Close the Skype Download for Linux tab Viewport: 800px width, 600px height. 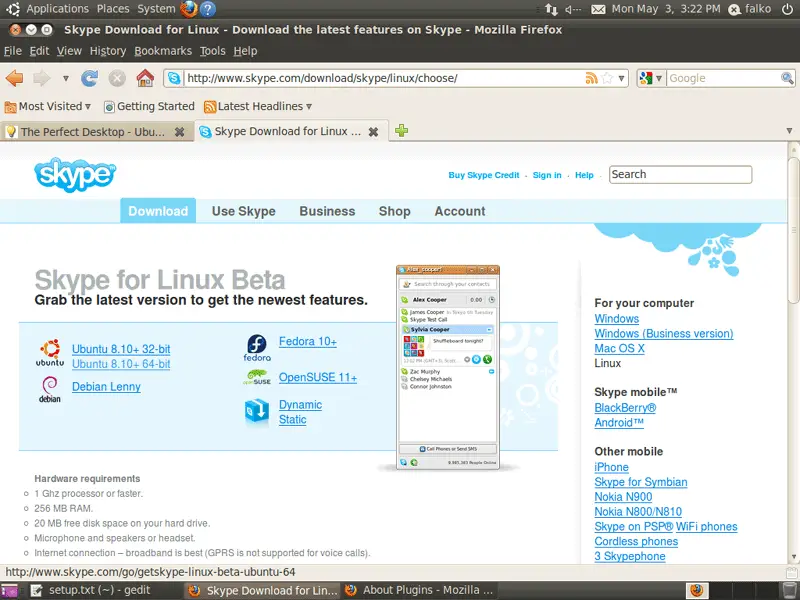tap(373, 132)
